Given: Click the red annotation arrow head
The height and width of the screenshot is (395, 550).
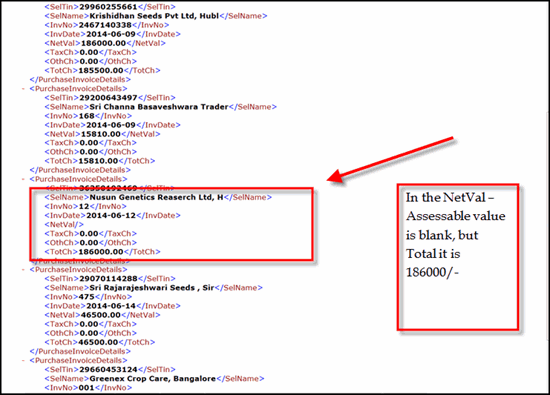Looking at the screenshot, I should 335,176.
